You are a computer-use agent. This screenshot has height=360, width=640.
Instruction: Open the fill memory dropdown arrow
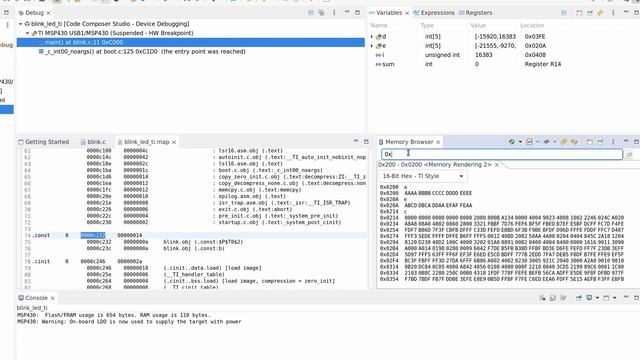[x=554, y=142]
